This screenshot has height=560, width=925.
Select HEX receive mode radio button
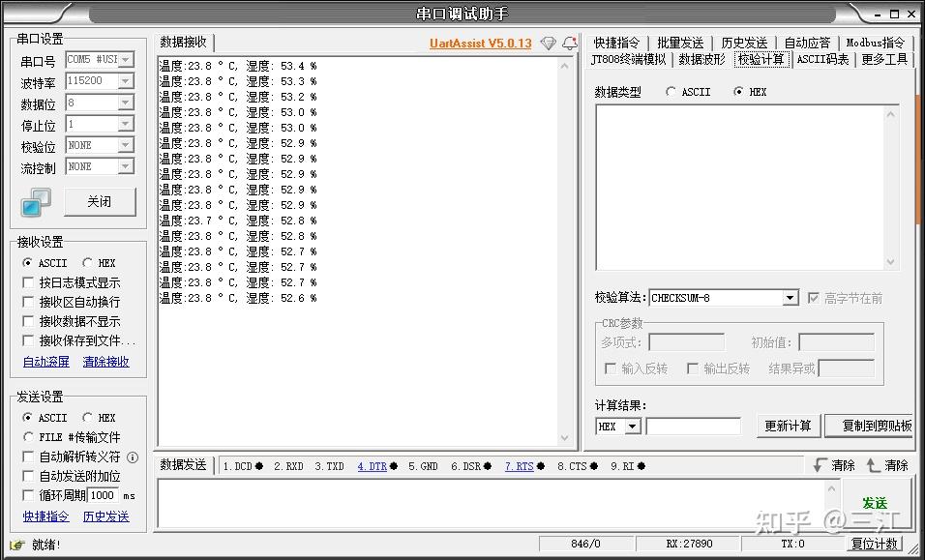87,262
